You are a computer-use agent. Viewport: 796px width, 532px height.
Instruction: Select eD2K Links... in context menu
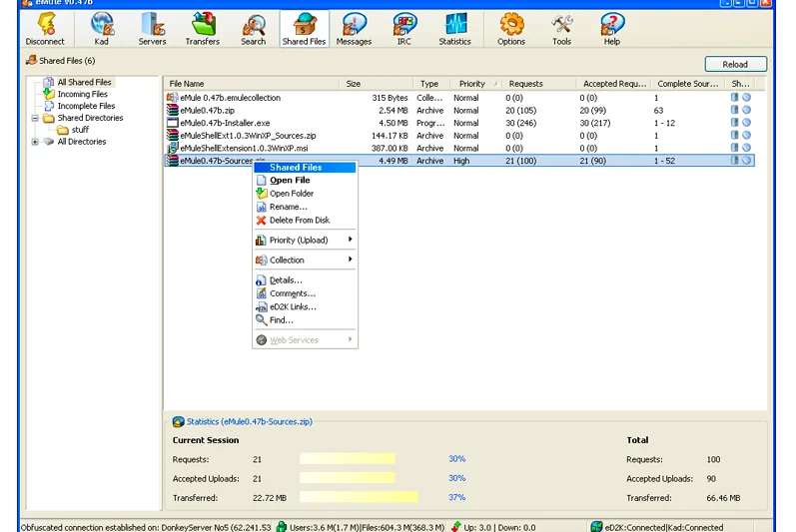(x=292, y=307)
